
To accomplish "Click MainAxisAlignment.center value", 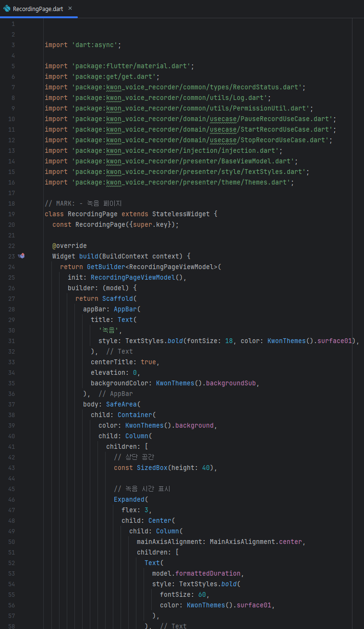I will point(256,542).
